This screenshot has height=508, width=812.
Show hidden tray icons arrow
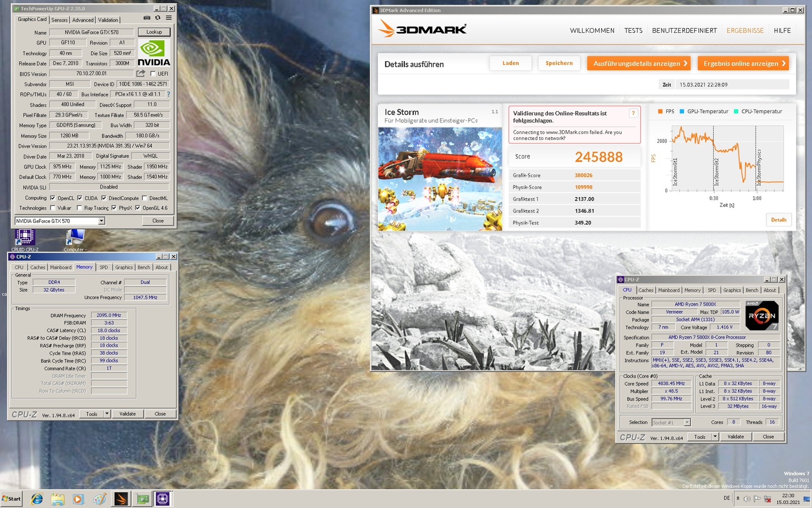pyautogui.click(x=738, y=499)
